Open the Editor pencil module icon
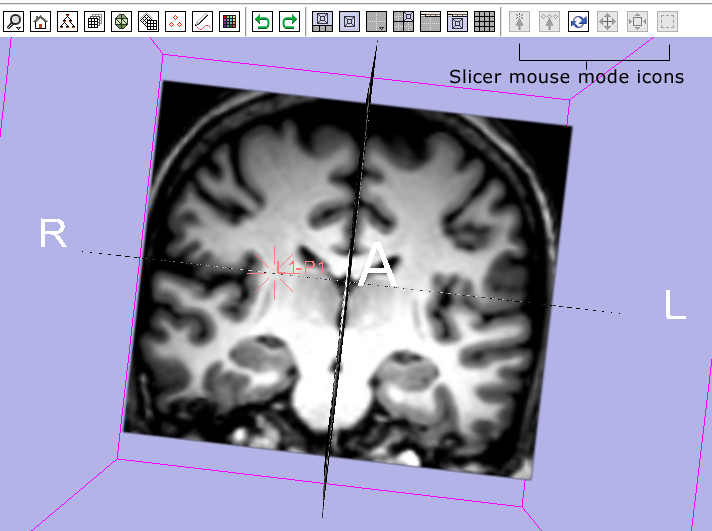 pos(202,20)
